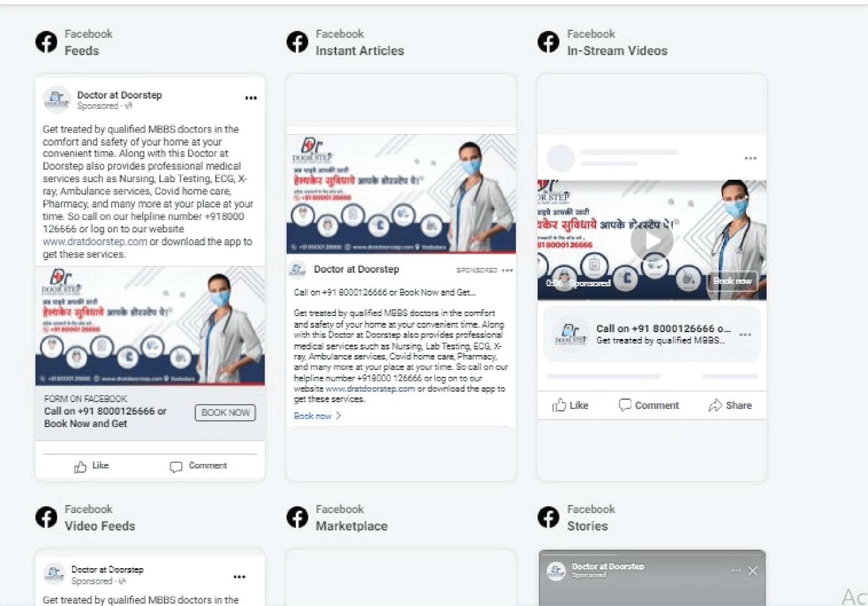The height and width of the screenshot is (606, 868).
Task: Click Book now link in Instant Articles
Action: 317,416
